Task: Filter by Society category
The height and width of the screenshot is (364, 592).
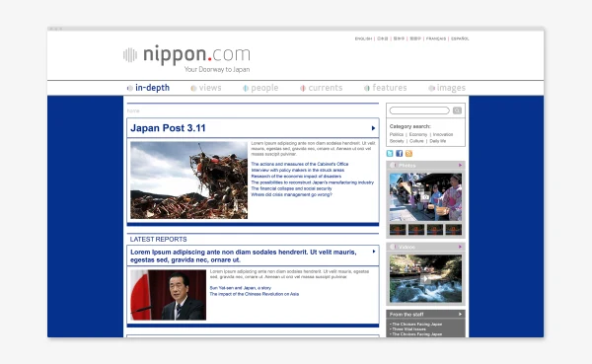Action: click(x=397, y=141)
